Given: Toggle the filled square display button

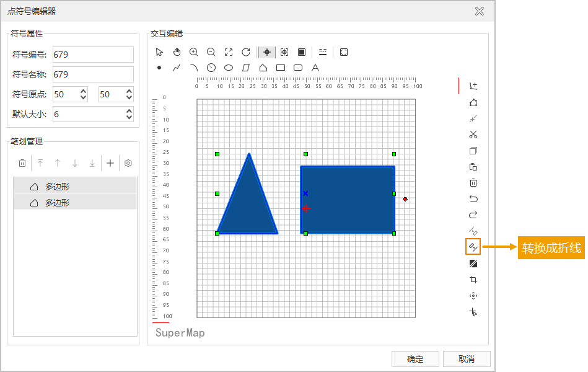Looking at the screenshot, I should (302, 52).
